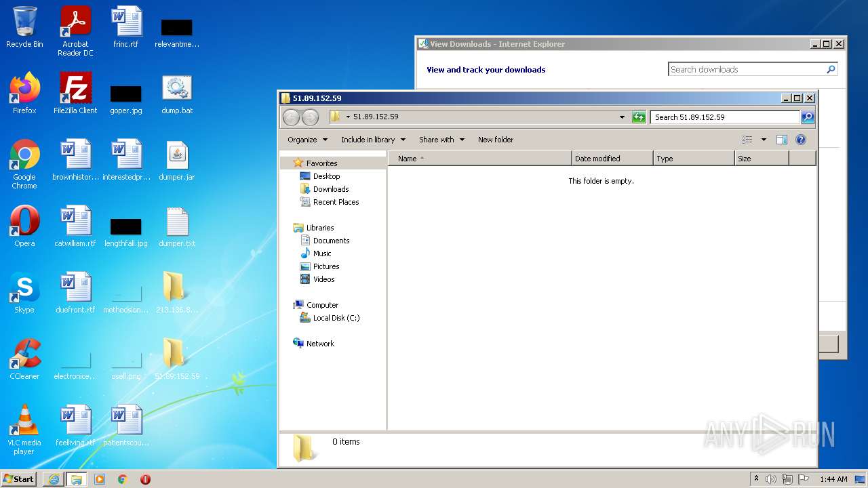Open CCleaner desktop shortcut
Viewport: 868px width, 488px height.
point(24,359)
